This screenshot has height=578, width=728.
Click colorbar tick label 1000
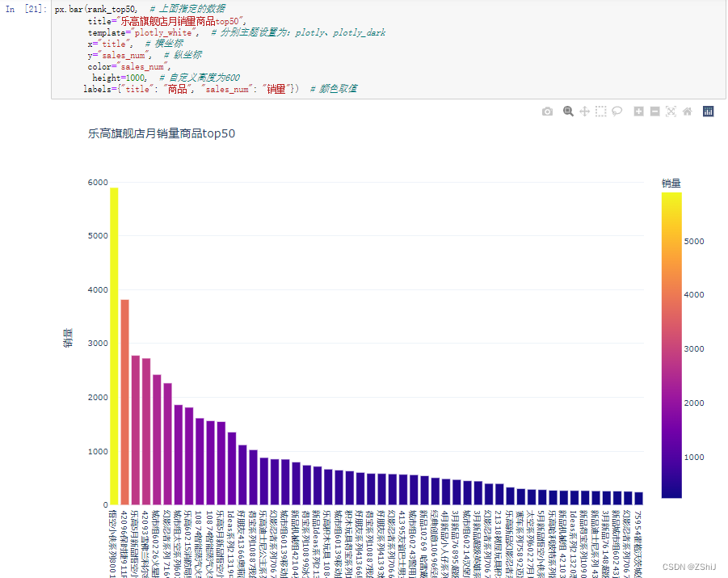(694, 458)
